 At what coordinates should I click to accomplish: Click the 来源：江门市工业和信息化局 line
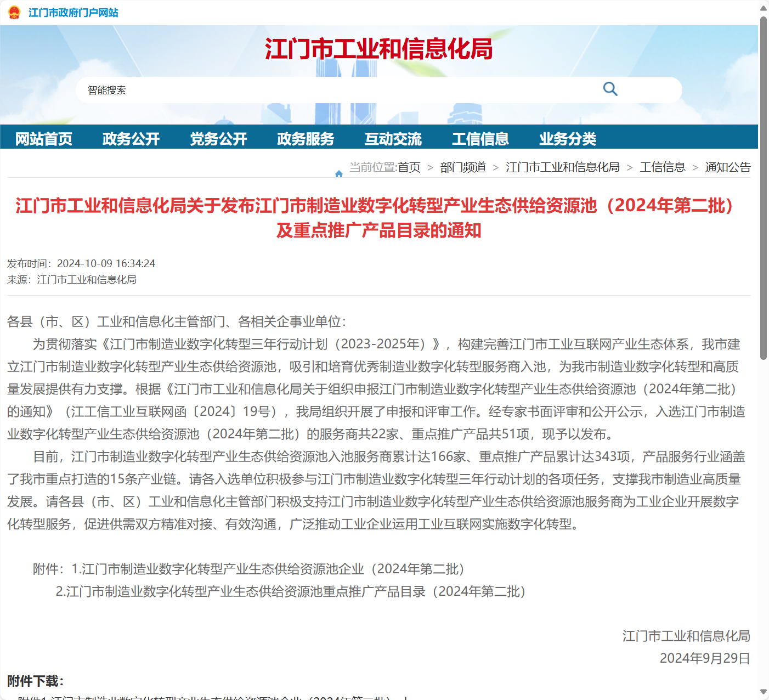coord(72,280)
